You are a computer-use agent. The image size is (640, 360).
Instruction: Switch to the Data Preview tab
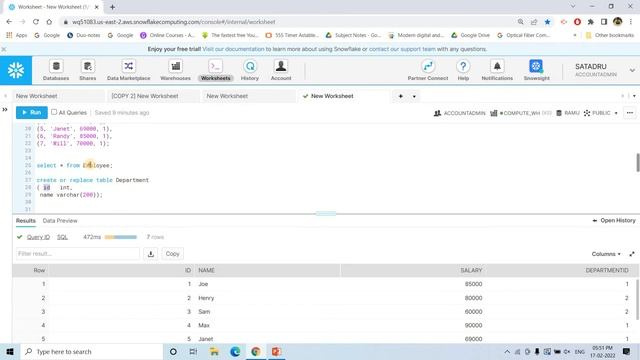[60, 220]
